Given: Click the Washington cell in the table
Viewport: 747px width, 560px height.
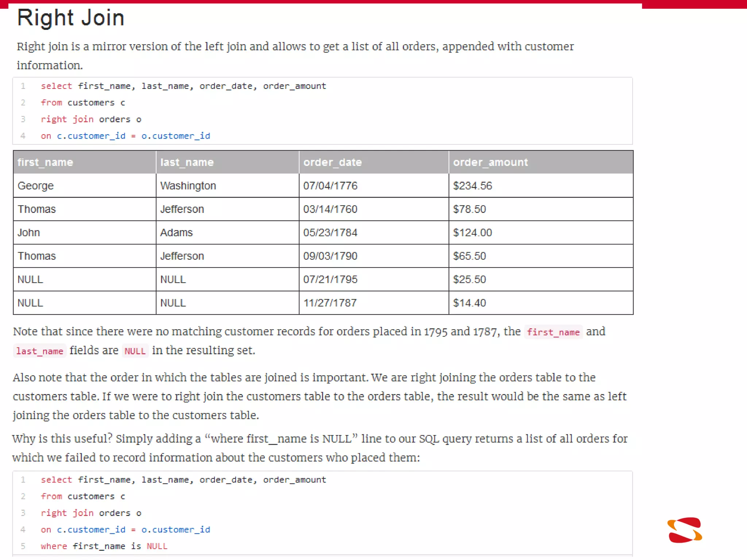Looking at the screenshot, I should click(x=228, y=186).
